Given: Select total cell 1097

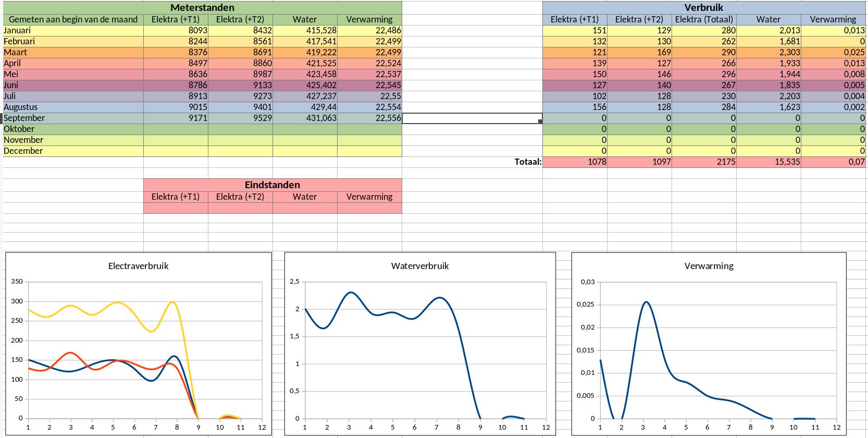Looking at the screenshot, I should 639,162.
